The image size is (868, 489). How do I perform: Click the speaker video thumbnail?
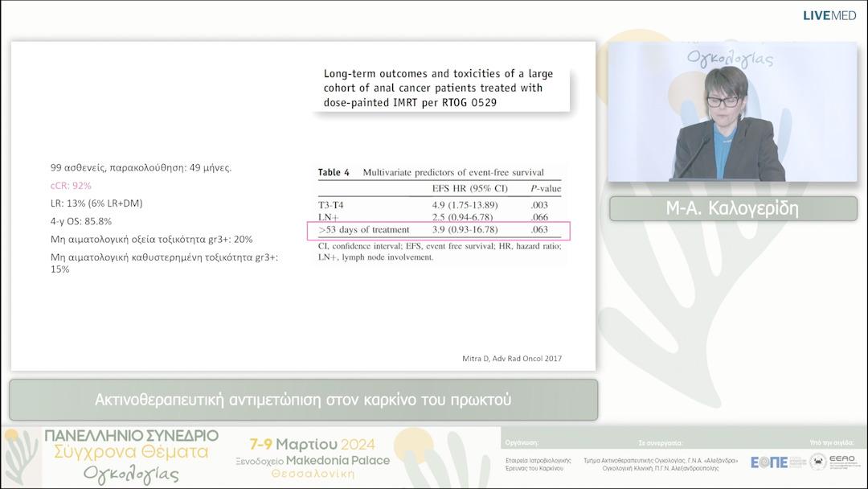[x=732, y=112]
